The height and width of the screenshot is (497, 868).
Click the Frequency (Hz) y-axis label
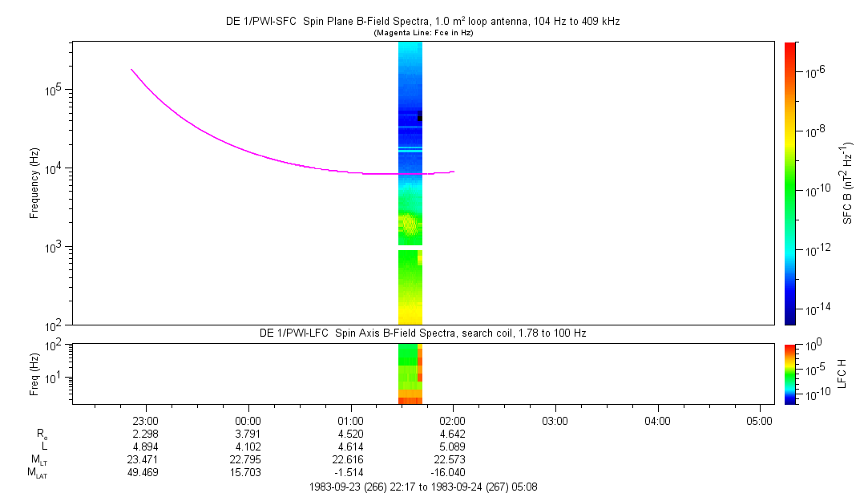point(34,184)
